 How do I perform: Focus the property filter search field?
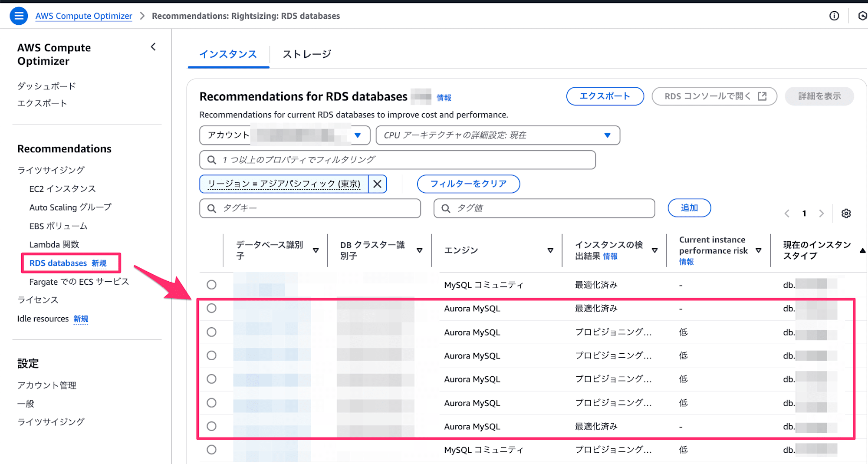tap(398, 160)
